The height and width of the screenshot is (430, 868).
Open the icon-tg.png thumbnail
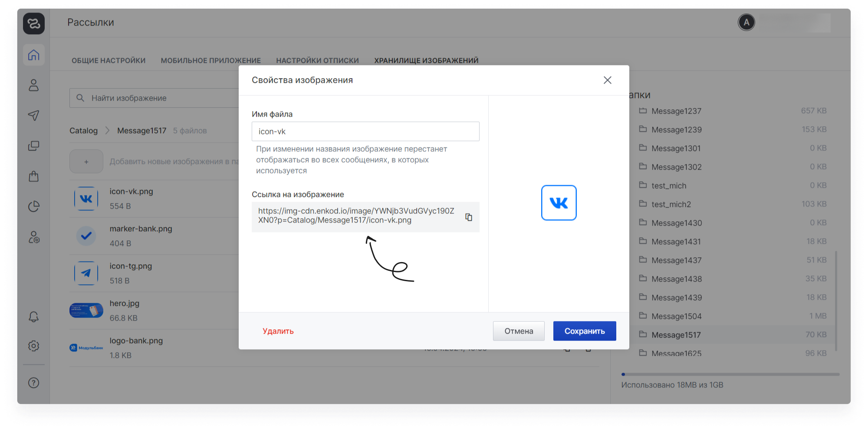tap(86, 273)
